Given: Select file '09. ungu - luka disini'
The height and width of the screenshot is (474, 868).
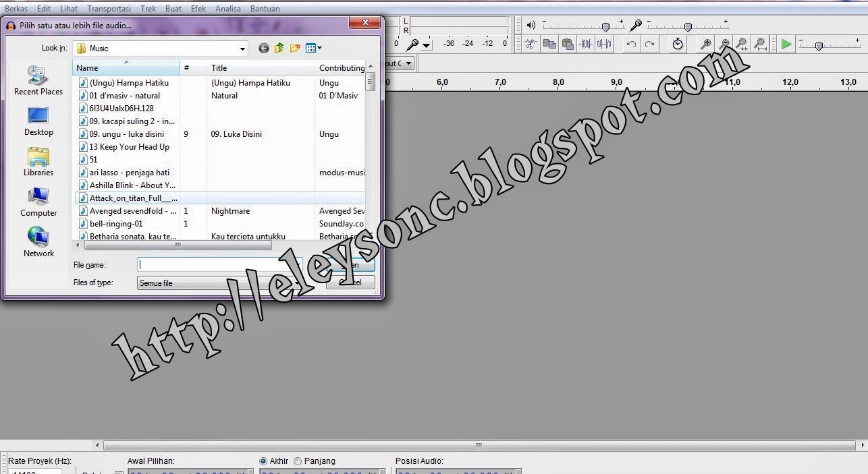Looking at the screenshot, I should (x=126, y=134).
